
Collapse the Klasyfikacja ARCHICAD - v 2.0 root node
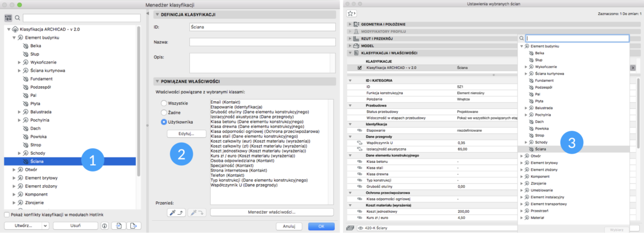click(10, 30)
